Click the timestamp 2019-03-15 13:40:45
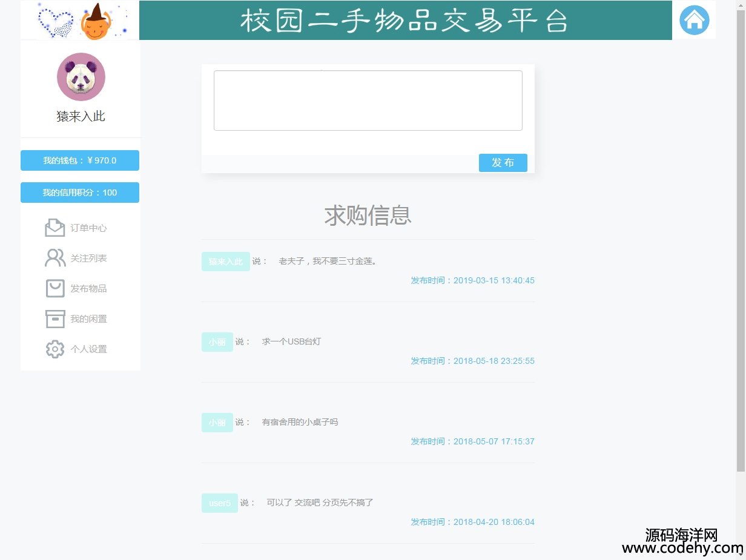The width and height of the screenshot is (746, 560). pyautogui.click(x=494, y=280)
